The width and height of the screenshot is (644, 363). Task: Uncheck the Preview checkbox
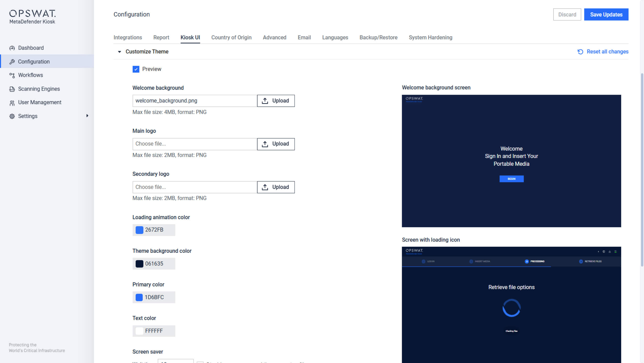tap(136, 69)
